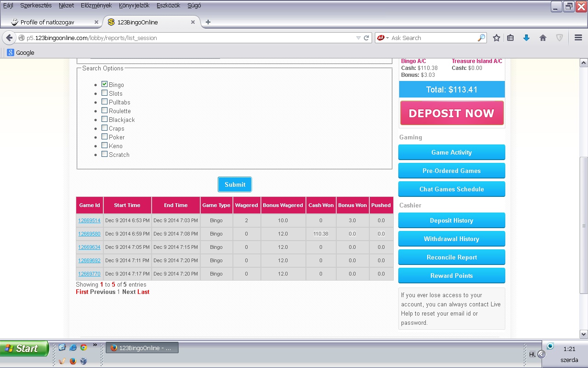The image size is (588, 368).
Task: Go to the Firefox home page icon
Action: [x=543, y=38]
